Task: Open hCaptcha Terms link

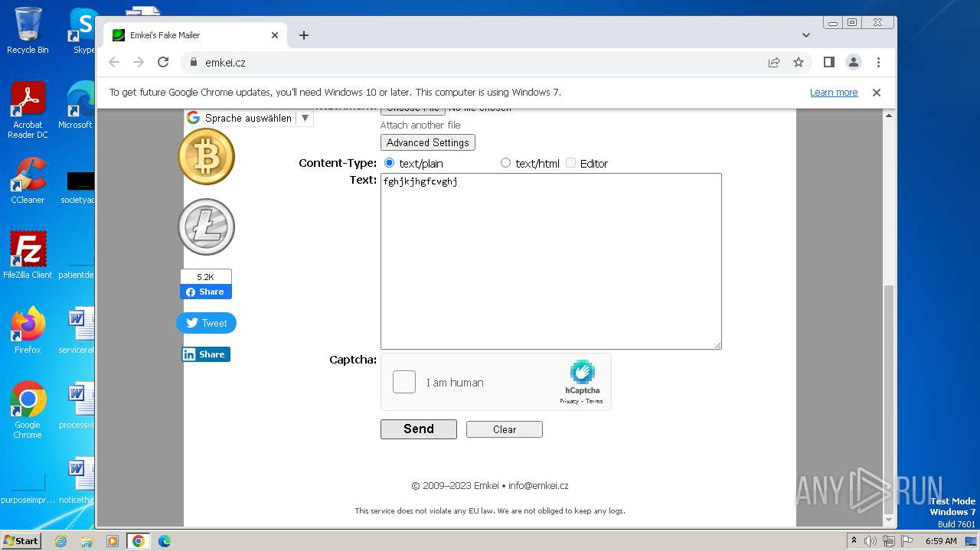Action: (x=595, y=401)
